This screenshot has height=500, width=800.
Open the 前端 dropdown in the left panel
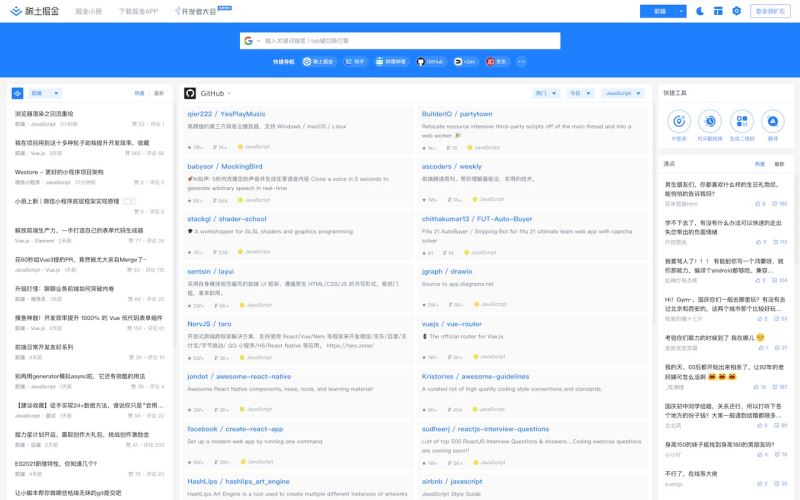click(x=45, y=93)
